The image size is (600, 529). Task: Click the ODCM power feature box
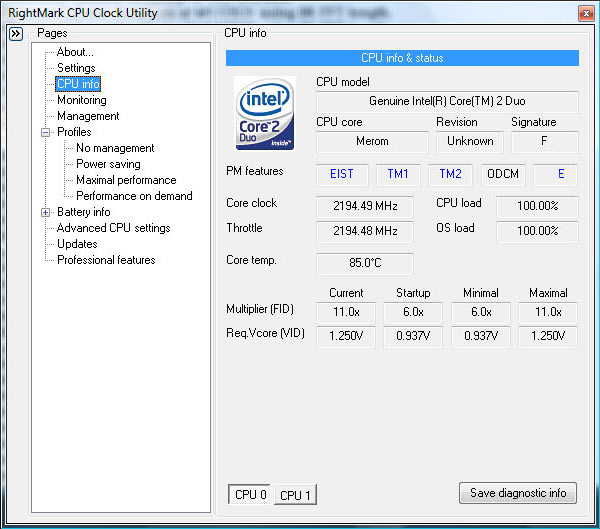(x=503, y=174)
